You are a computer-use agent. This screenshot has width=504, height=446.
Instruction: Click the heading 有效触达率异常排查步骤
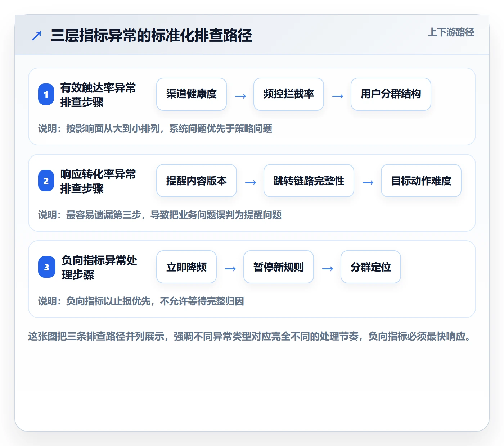point(98,95)
